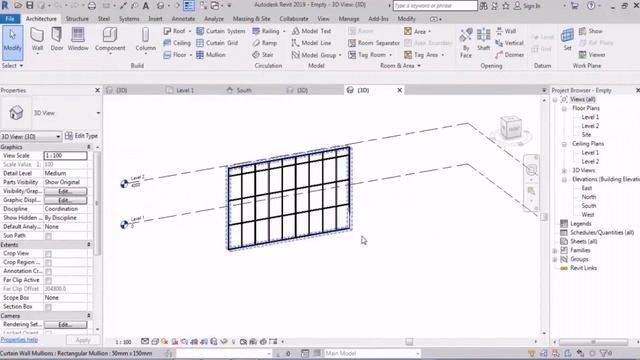Viewport: 640px width, 360px height.
Task: Click the Set work plane tool
Action: click(567, 40)
